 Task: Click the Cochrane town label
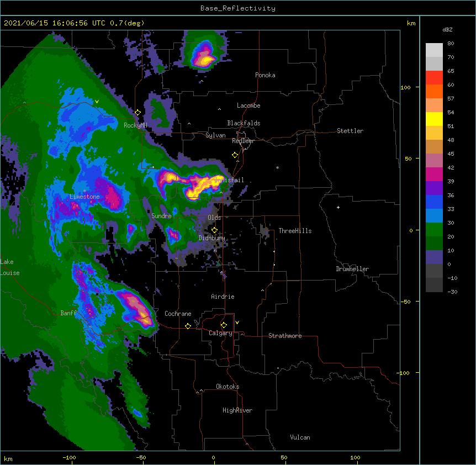pos(178,314)
